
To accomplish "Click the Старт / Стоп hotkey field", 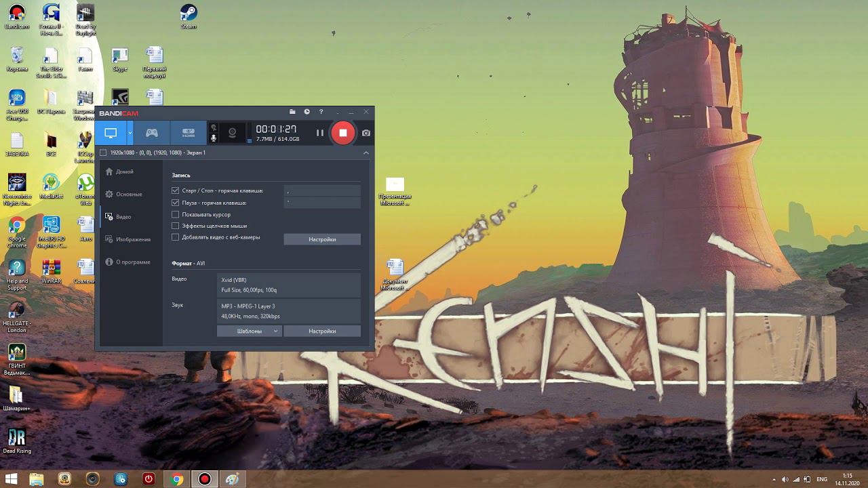I will [322, 191].
